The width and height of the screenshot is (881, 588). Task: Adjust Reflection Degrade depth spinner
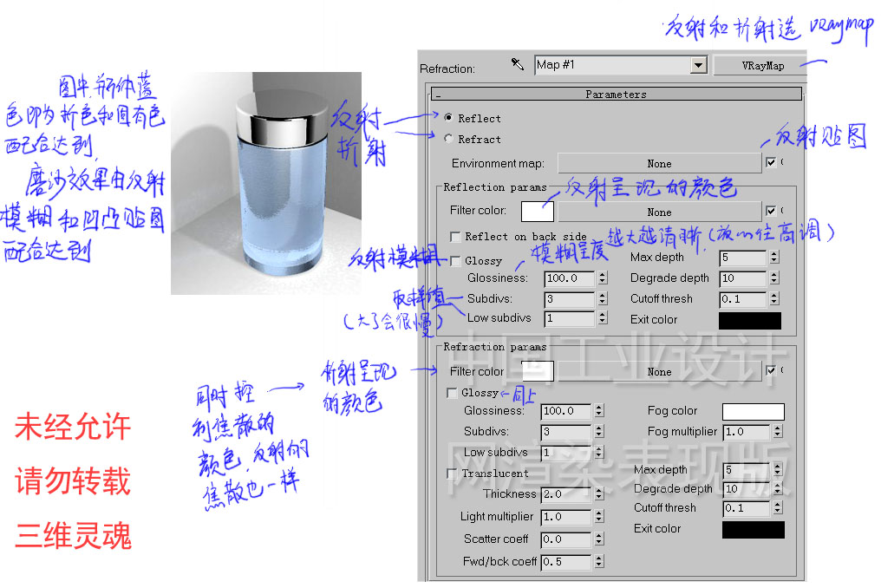[774, 278]
